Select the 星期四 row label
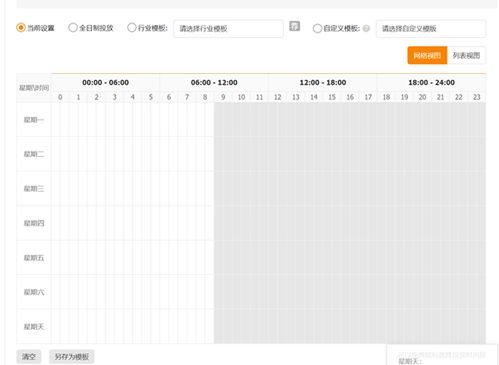This screenshot has height=365, width=499. click(34, 223)
